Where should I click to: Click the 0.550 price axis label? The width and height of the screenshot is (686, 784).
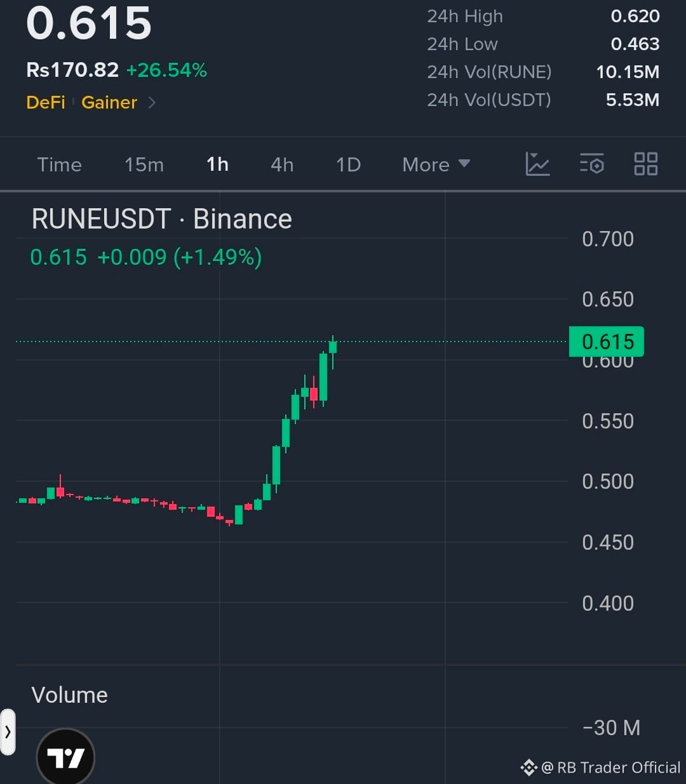608,422
